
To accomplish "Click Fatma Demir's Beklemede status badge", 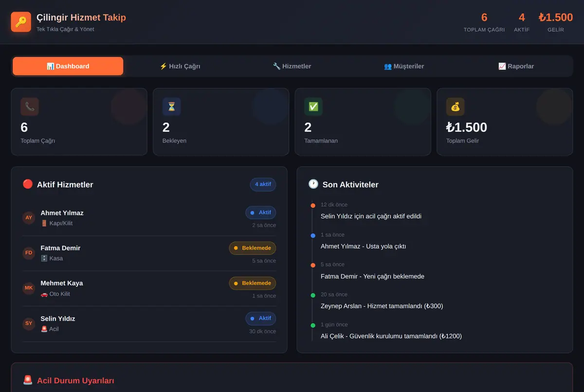I will click(x=253, y=248).
